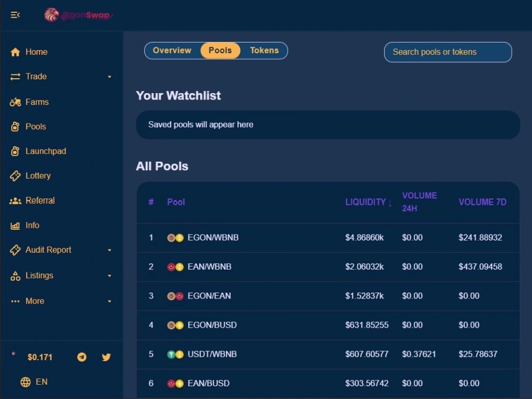Open the EAN/WBNB pool link
Screen dimensions: 532x399
click(209, 267)
